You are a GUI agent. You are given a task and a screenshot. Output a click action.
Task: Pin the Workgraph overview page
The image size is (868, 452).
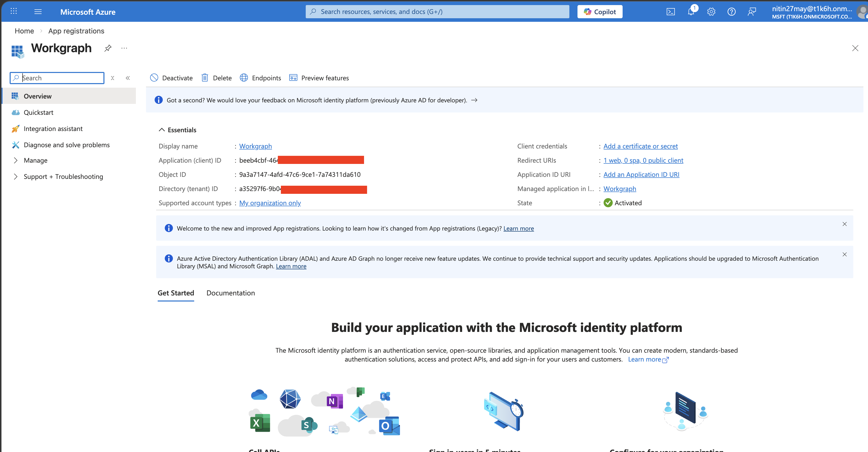[108, 48]
